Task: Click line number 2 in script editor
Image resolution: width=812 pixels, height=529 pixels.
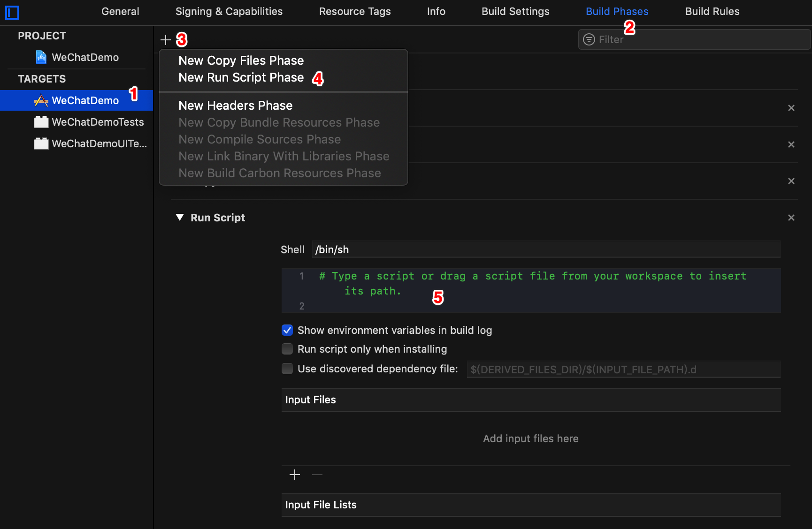Action: click(x=302, y=306)
